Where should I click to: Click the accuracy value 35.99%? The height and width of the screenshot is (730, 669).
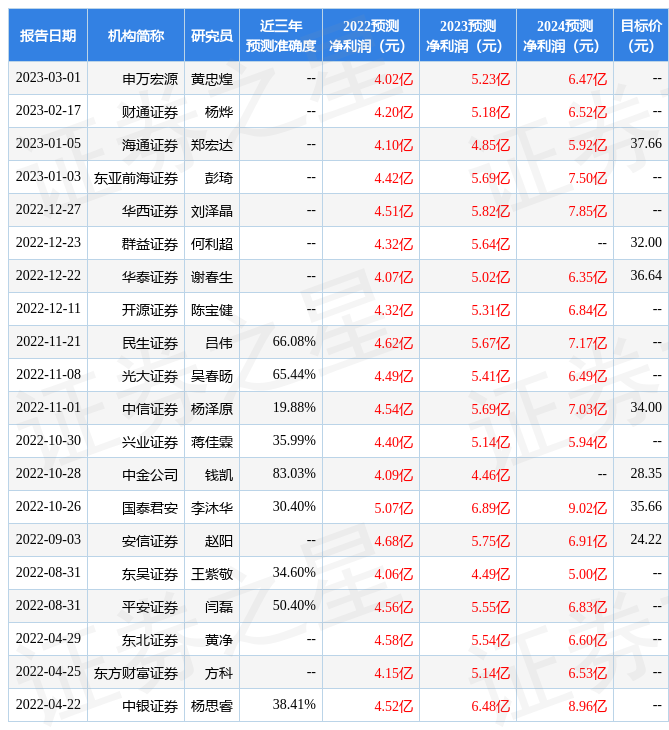pyautogui.click(x=294, y=441)
